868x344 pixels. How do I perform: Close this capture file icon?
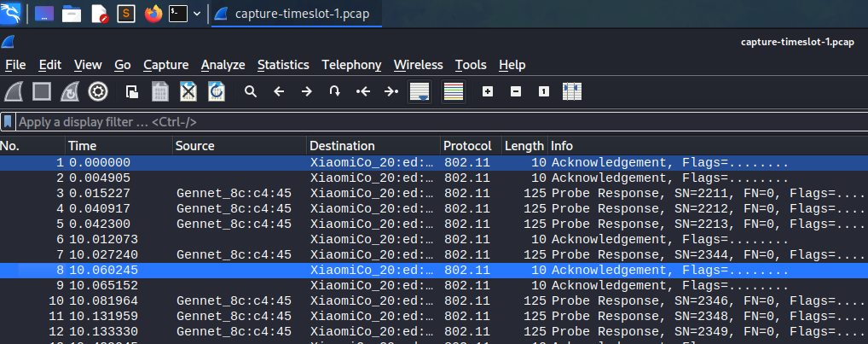(x=188, y=91)
